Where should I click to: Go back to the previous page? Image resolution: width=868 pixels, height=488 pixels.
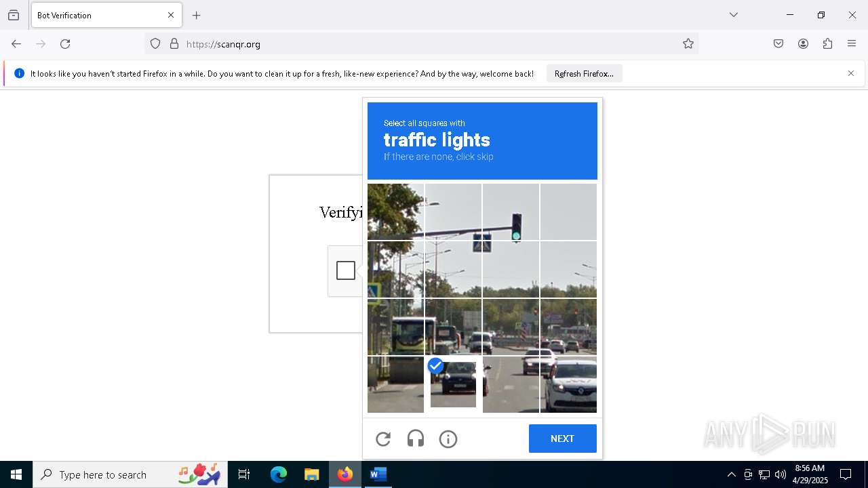[16, 44]
